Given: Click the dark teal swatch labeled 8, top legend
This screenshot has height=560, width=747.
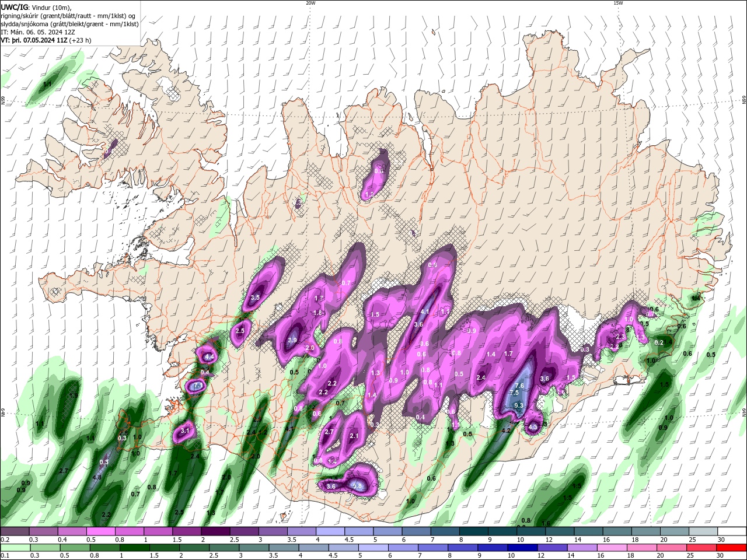Looking at the screenshot, I should 474,531.
